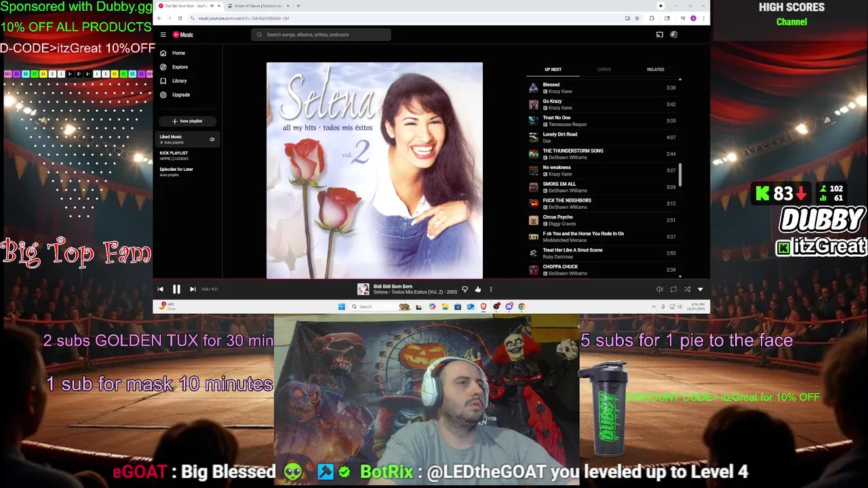Toggle shuffle in player bar
The height and width of the screenshot is (488, 868).
[687, 289]
